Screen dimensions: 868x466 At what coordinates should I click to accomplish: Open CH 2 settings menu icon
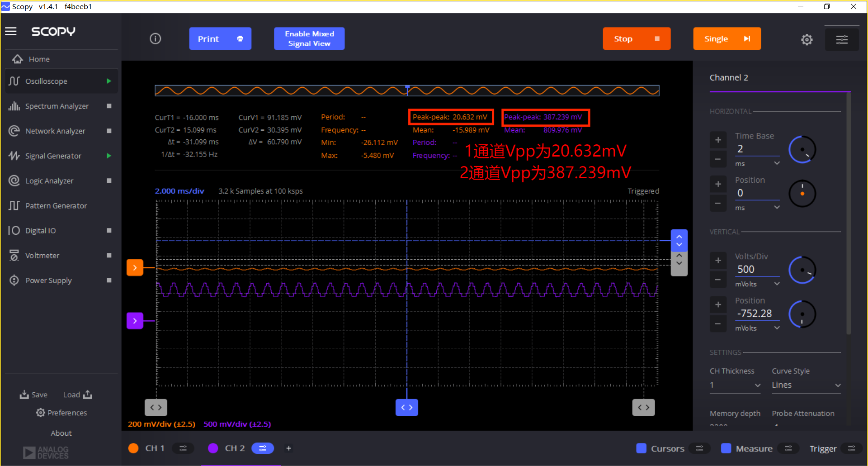263,448
